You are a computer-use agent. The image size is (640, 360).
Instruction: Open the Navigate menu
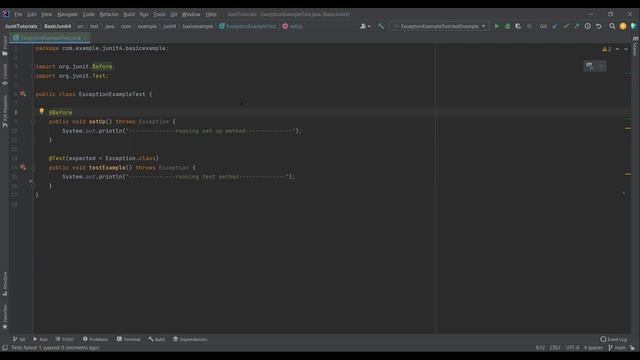pos(67,14)
